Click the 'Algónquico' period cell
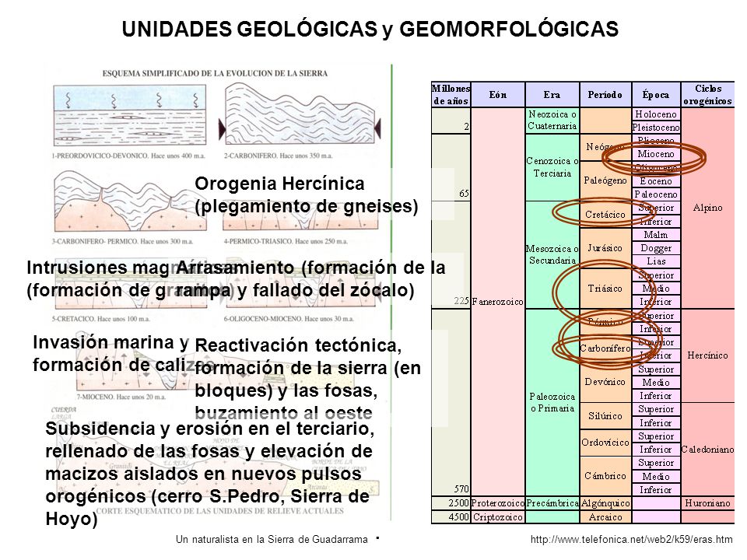This screenshot has height=560, width=747. tap(605, 503)
